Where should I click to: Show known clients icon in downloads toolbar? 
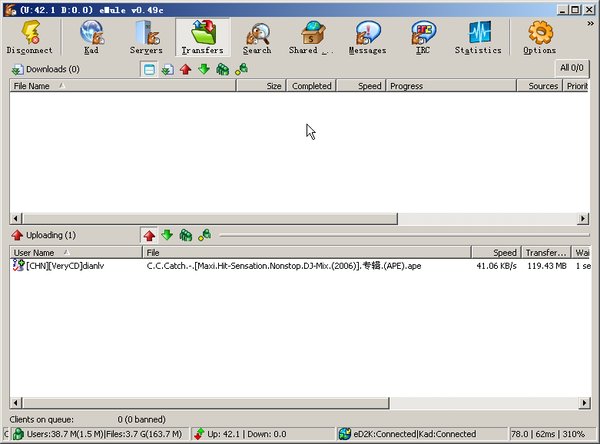(241, 69)
